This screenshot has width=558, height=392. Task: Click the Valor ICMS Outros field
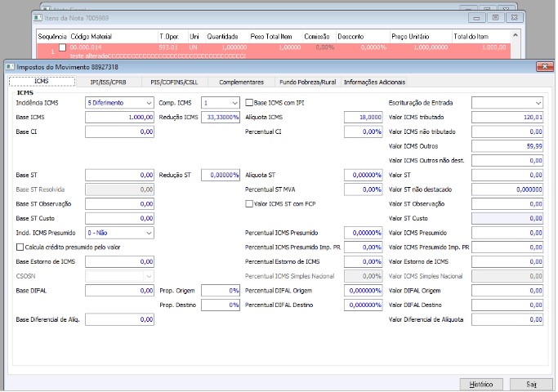click(x=507, y=146)
